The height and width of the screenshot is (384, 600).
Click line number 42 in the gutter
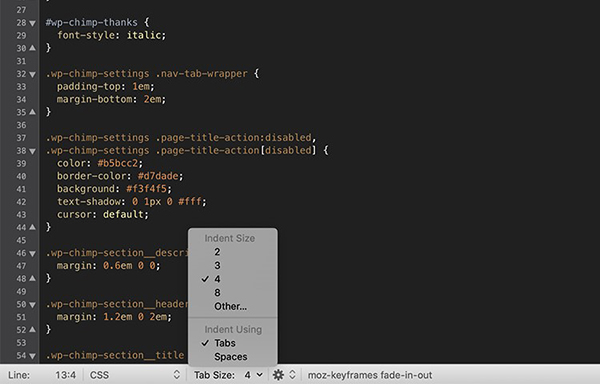click(x=21, y=202)
